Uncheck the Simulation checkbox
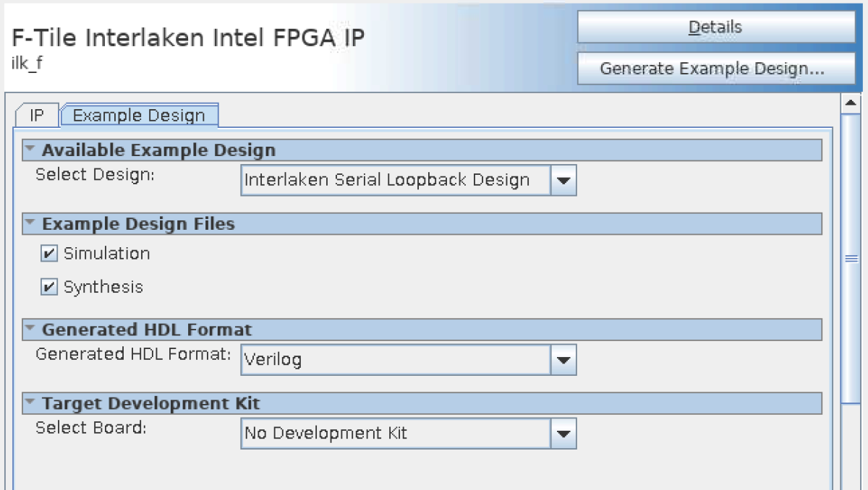The width and height of the screenshot is (868, 490). [49, 254]
